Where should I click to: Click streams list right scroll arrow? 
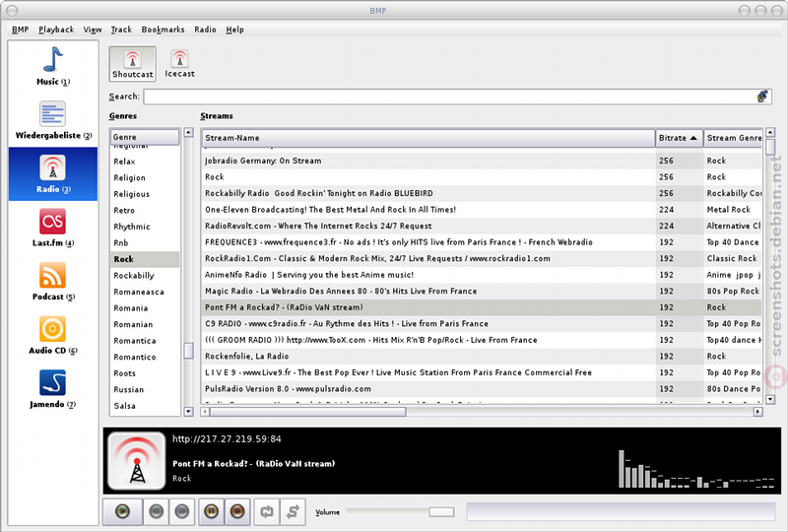(x=757, y=412)
